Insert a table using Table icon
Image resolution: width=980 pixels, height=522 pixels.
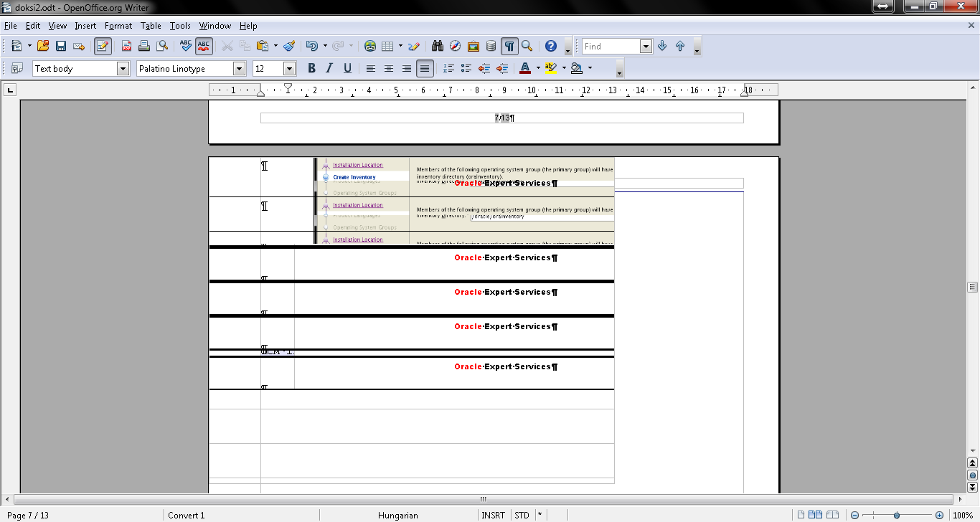pyautogui.click(x=387, y=46)
